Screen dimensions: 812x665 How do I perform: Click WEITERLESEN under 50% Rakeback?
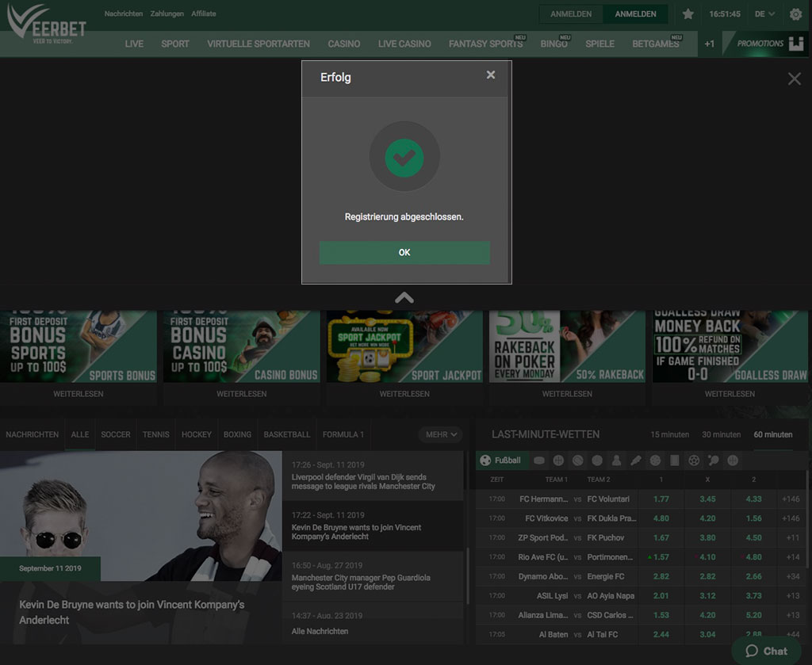tap(567, 394)
